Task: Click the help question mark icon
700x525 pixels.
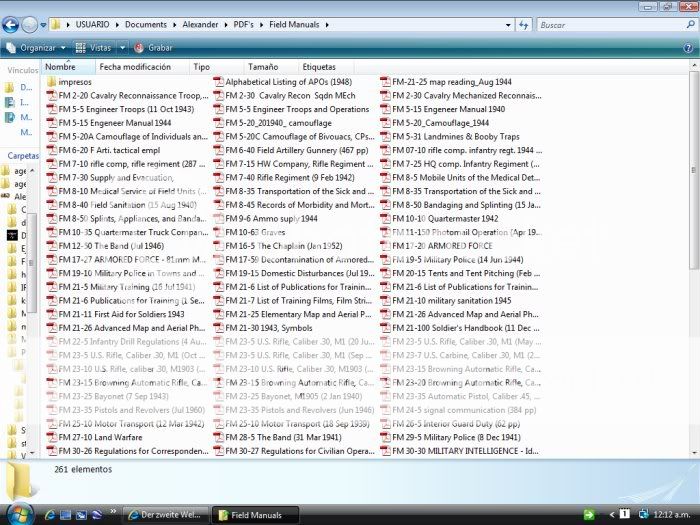Action: tap(686, 47)
